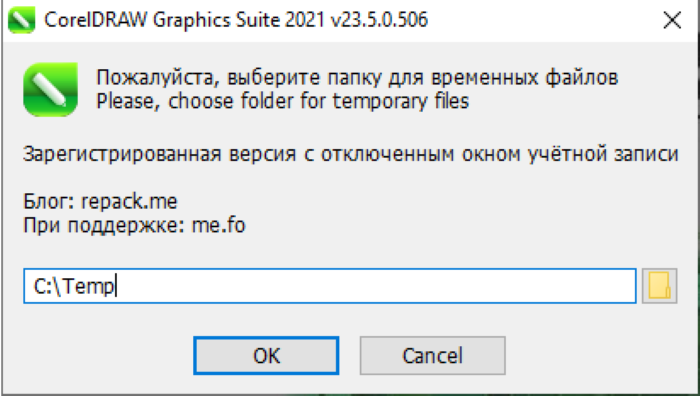Click the folder browse icon
Image resolution: width=700 pixels, height=396 pixels.
point(659,286)
